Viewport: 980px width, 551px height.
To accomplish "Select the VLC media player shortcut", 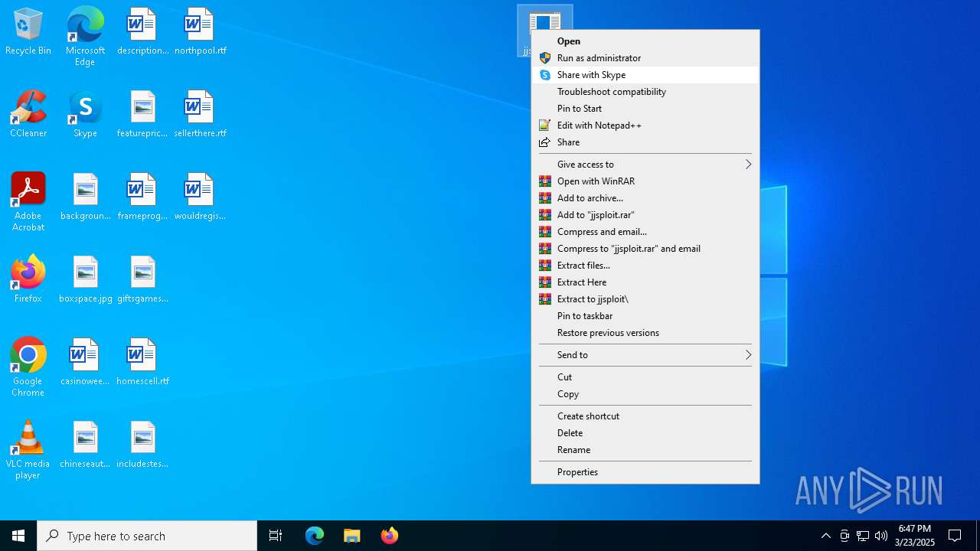I will [x=28, y=450].
